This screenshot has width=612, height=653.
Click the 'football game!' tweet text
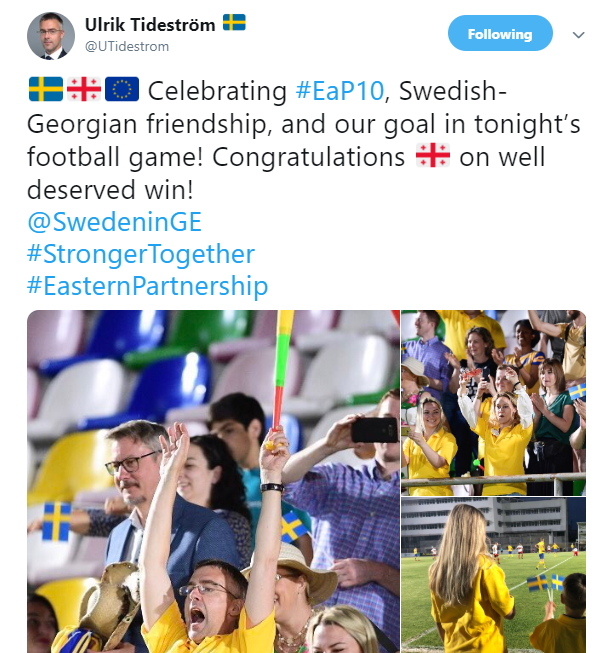(x=116, y=157)
